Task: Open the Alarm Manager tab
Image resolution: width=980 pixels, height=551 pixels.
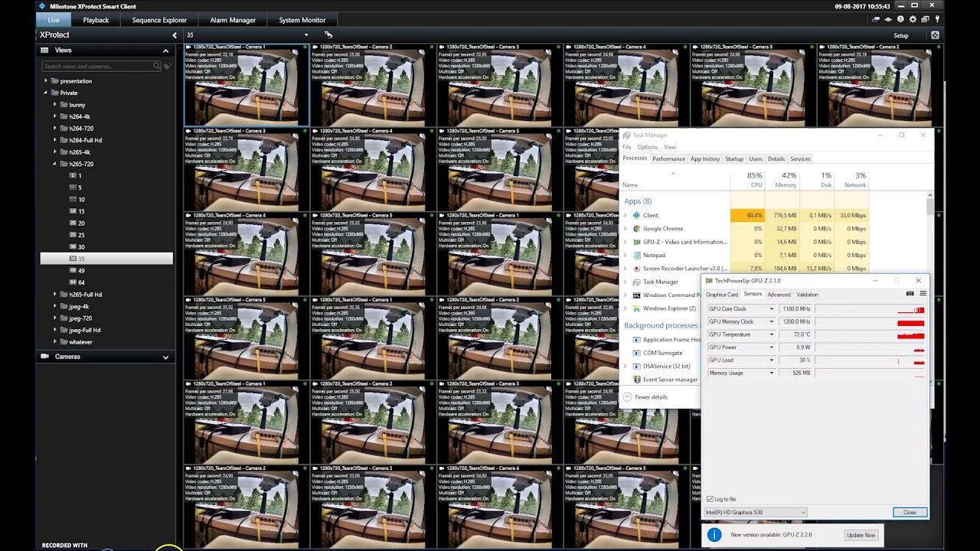Action: pos(233,20)
